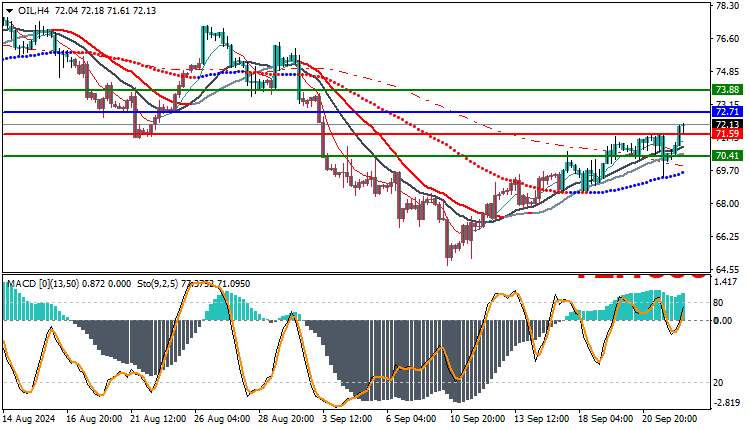Screen dimensions: 750x430
Task: Click the 20 stochastic level label
Action: [718, 383]
